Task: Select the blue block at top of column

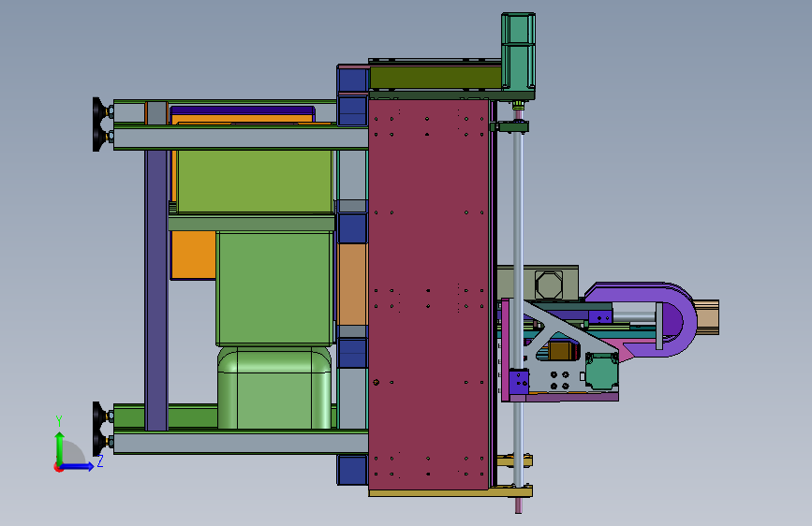Action: (x=353, y=80)
